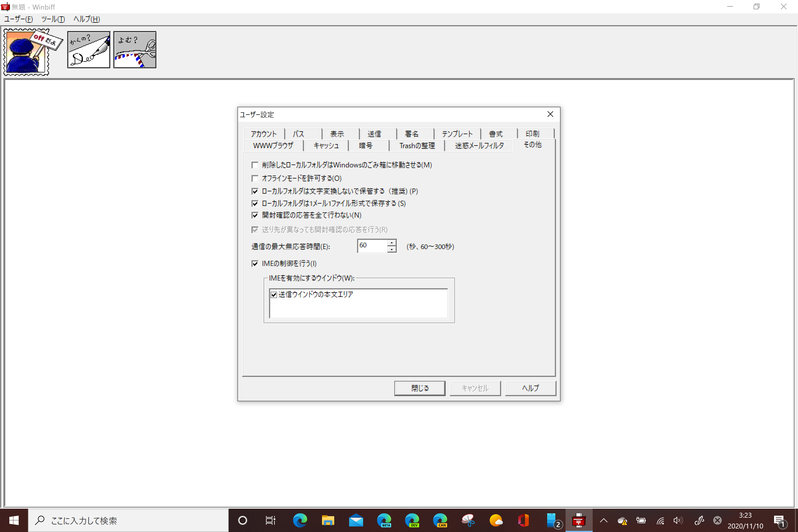Toggle moving deleted local folders to Windows trash
798x532 pixels.
255,165
